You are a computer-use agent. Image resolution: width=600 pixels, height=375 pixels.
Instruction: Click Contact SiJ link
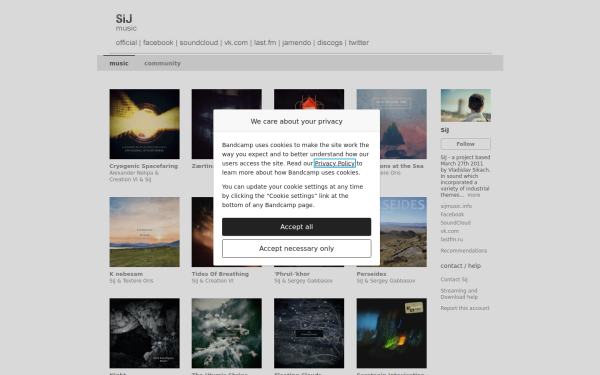(454, 279)
